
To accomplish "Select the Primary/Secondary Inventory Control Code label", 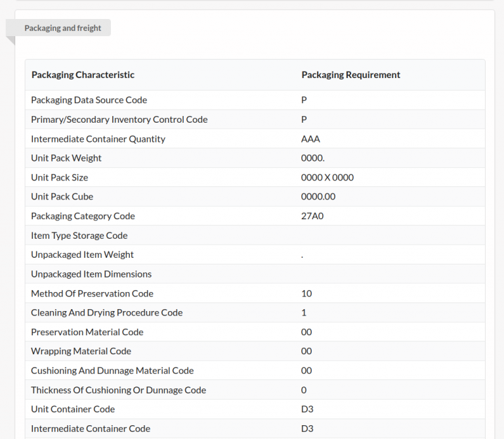I will coord(119,119).
